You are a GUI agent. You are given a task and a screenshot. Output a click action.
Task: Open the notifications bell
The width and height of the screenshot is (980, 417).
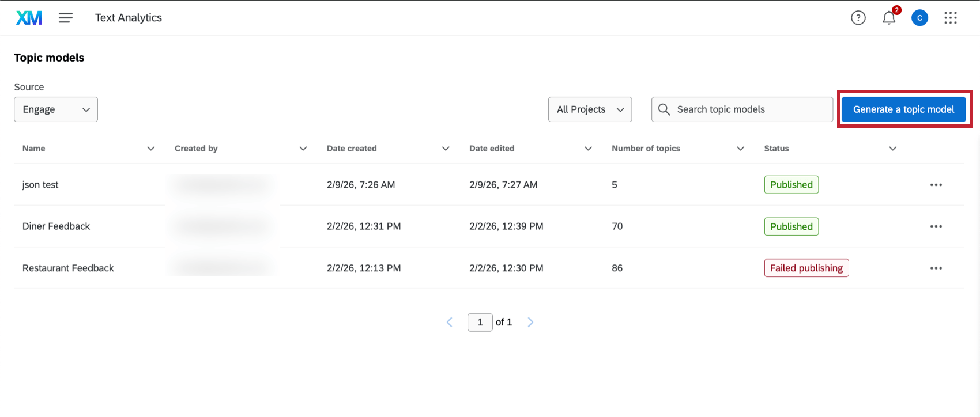889,18
